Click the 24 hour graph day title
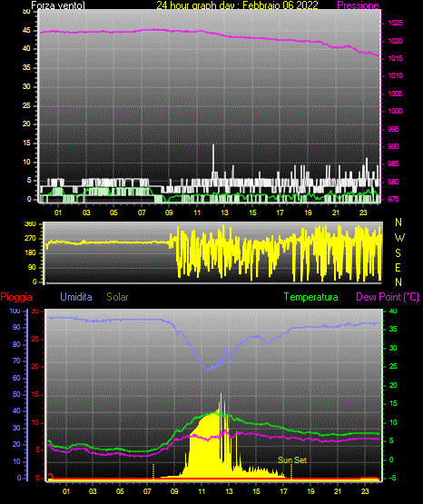The height and width of the screenshot is (504, 423). [237, 5]
